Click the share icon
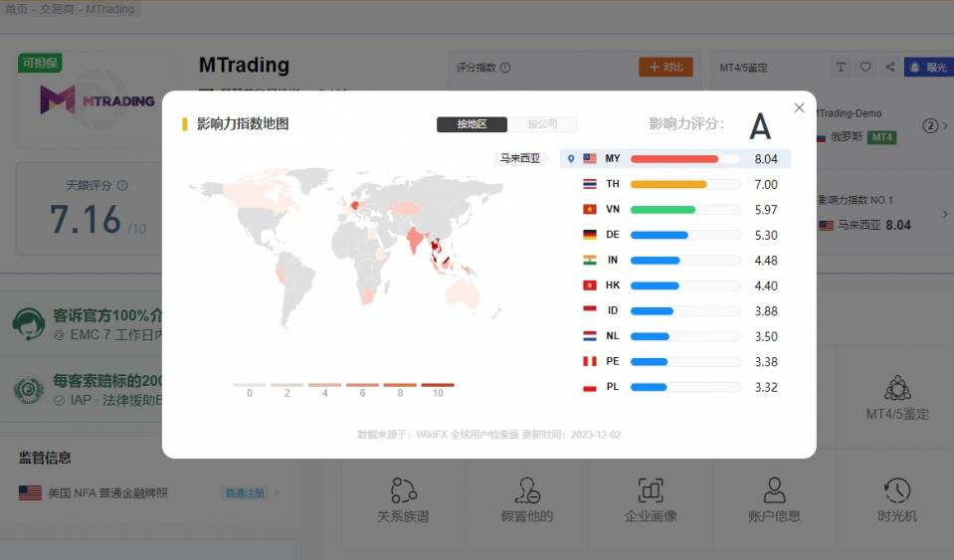 [890, 67]
